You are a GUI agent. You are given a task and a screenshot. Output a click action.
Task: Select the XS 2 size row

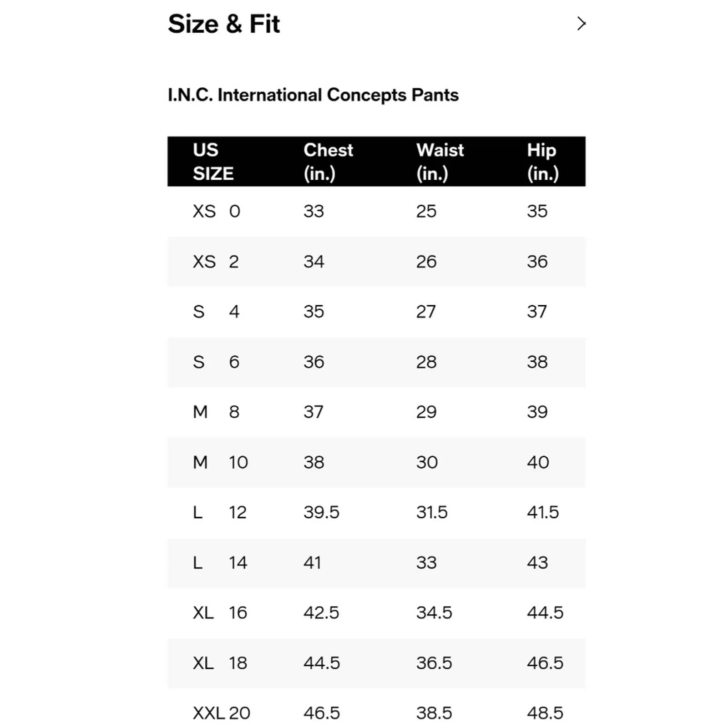(216, 262)
